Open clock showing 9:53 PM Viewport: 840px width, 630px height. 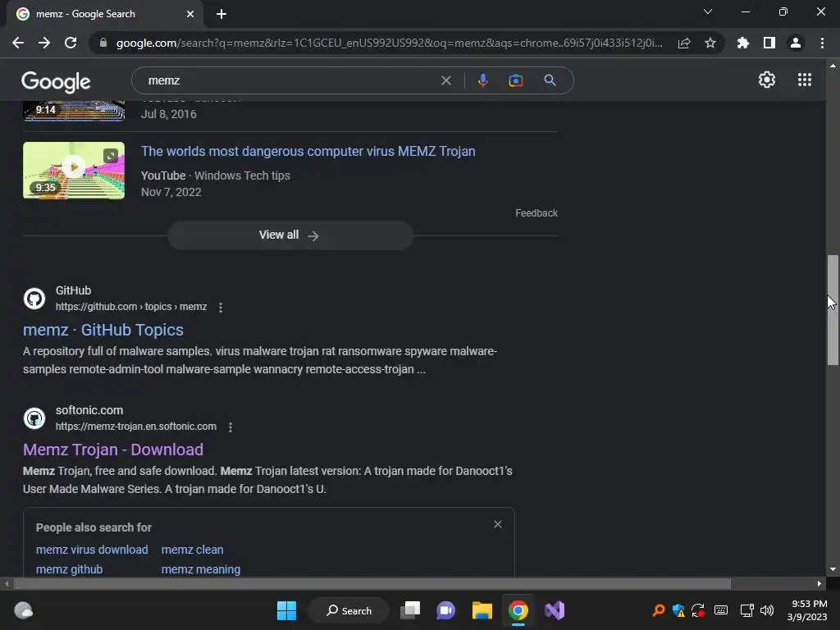tap(807, 610)
